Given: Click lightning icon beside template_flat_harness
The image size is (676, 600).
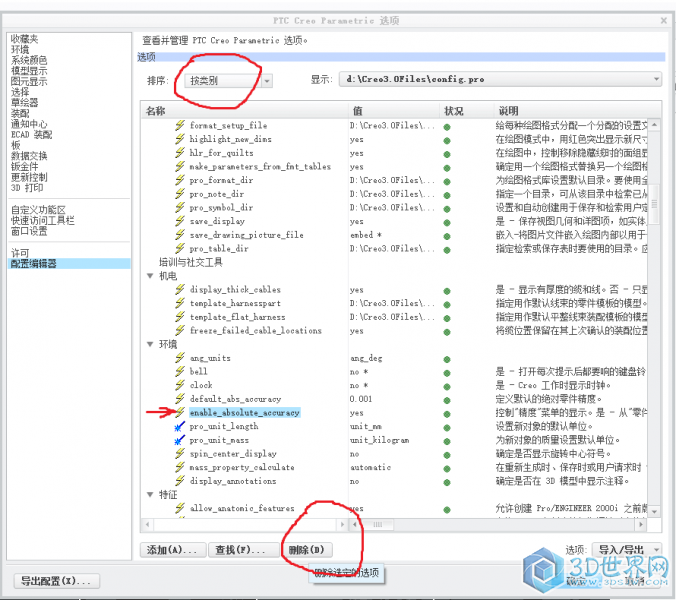Looking at the screenshot, I should pos(180,317).
